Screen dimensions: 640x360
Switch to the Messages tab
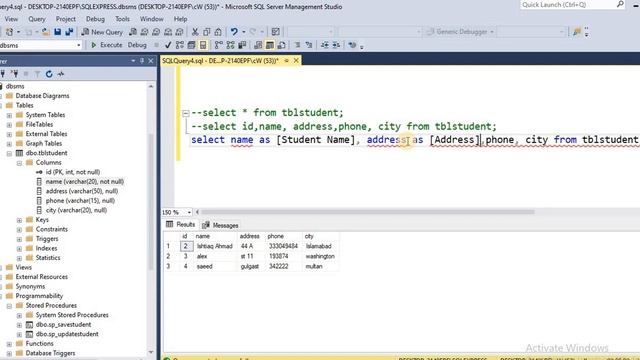220,225
